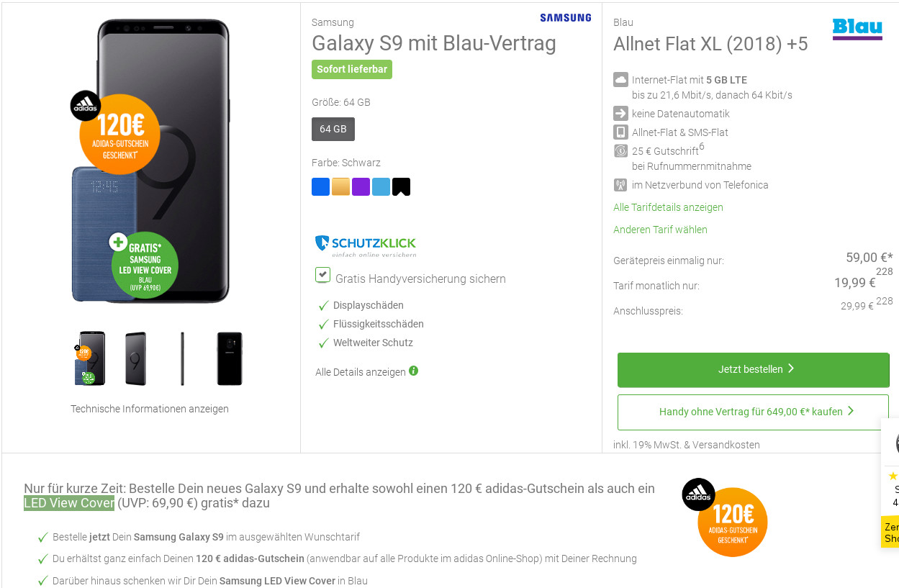899x588 pixels.
Task: Open Anderen Tarif wählen
Action: pos(660,230)
